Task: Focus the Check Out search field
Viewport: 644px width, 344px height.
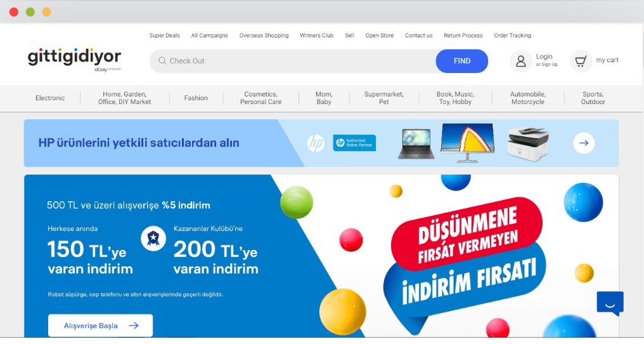Action: [x=293, y=61]
